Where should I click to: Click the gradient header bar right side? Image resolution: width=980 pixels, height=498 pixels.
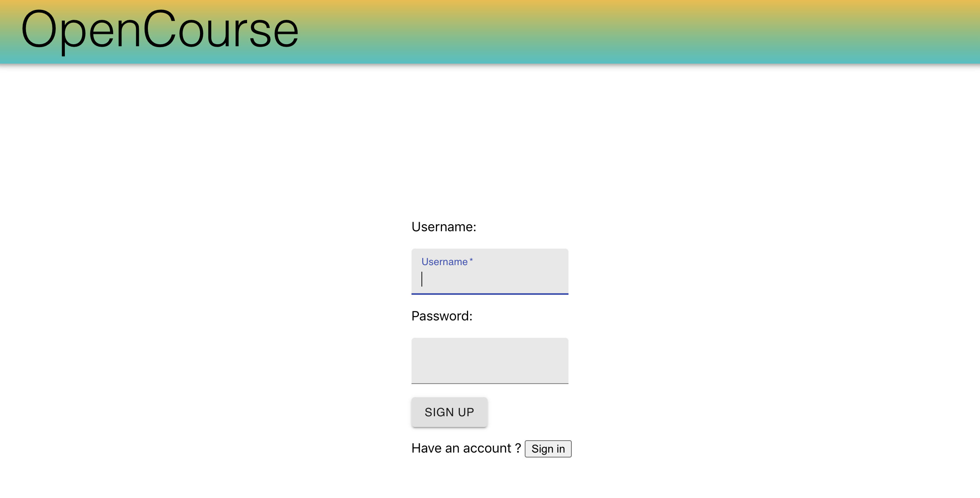click(785, 31)
